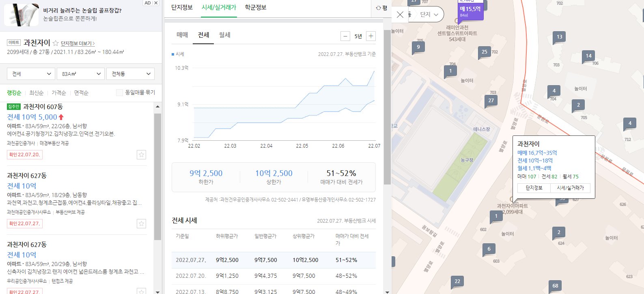Select map marker 68

click(555, 286)
